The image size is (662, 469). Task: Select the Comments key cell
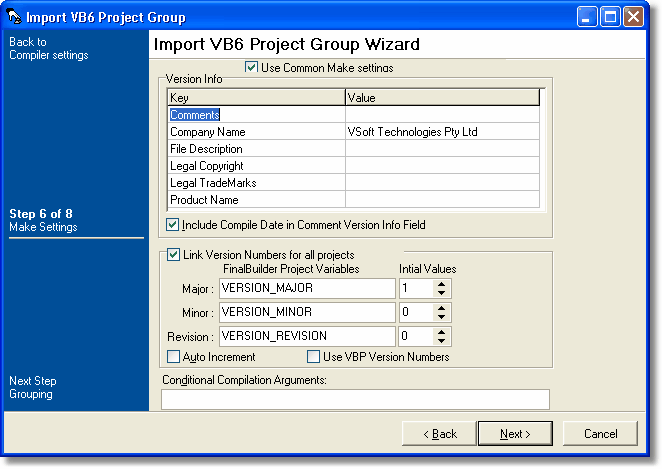pos(257,115)
